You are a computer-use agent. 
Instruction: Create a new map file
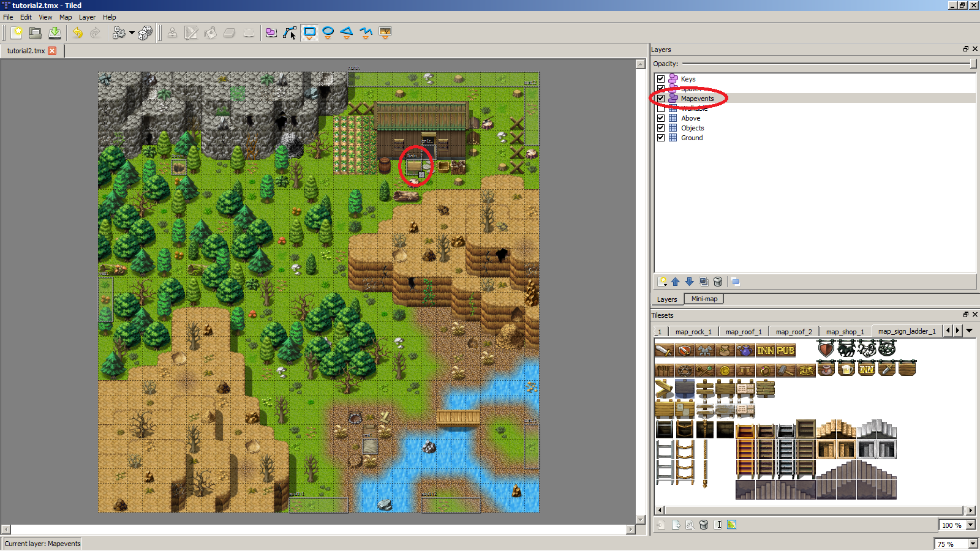17,32
